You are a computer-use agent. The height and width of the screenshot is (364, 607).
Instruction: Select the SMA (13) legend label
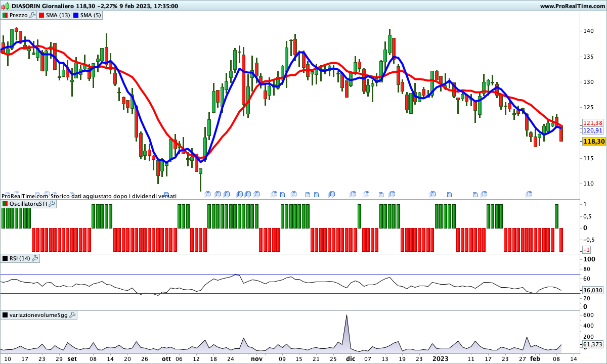58,15
